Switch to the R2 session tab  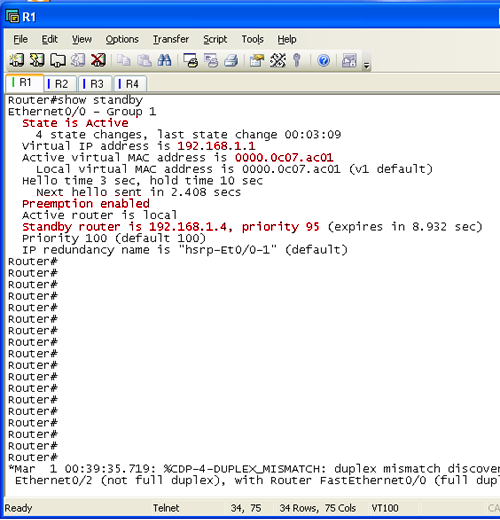click(x=61, y=84)
